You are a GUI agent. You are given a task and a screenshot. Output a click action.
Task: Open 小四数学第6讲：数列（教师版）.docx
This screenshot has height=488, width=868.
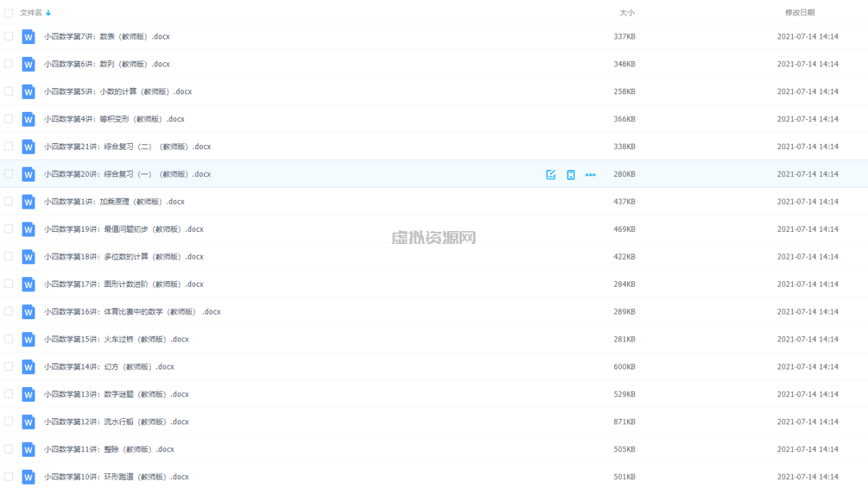point(107,64)
